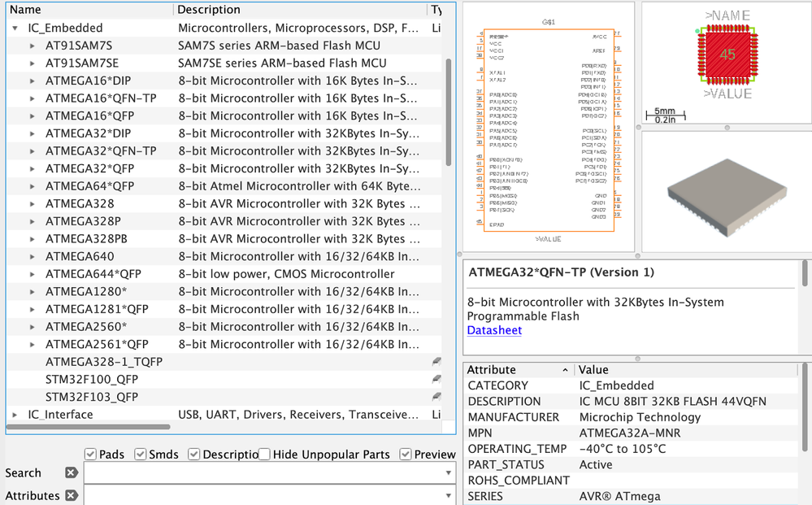Viewport: 812px width, 505px height.
Task: Expand the ATMEGA328P device entry
Action: click(33, 221)
